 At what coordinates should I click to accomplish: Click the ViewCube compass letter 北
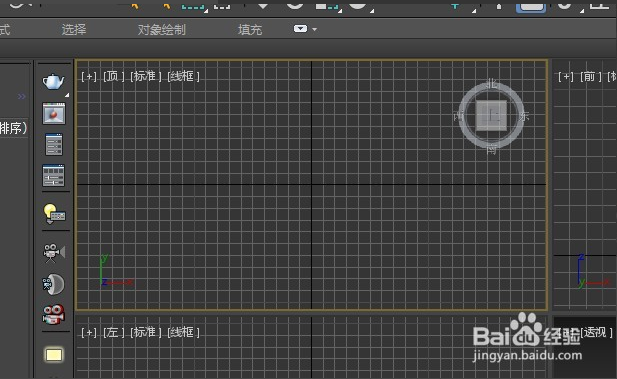(491, 83)
